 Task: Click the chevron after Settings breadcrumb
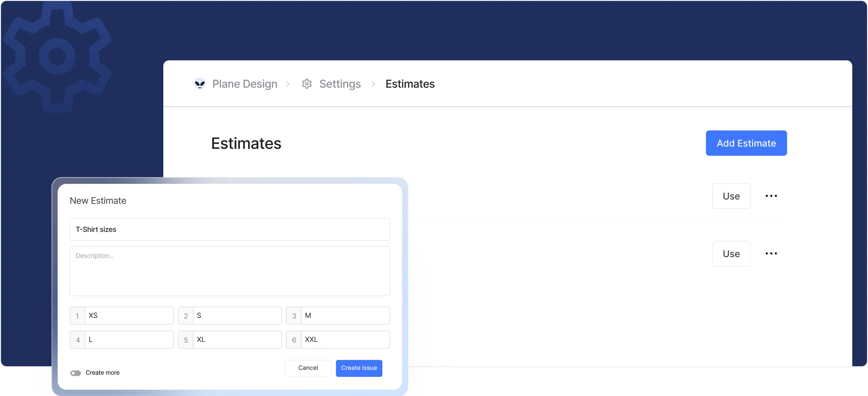pyautogui.click(x=373, y=83)
